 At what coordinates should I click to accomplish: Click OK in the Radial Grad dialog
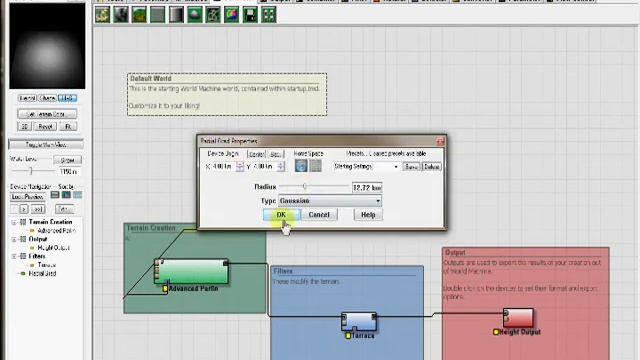(x=282, y=215)
